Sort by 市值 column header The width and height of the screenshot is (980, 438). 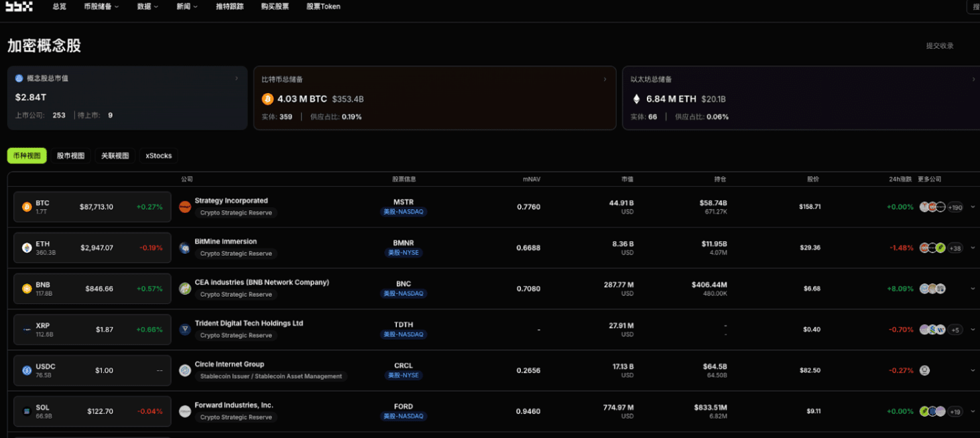(x=627, y=179)
